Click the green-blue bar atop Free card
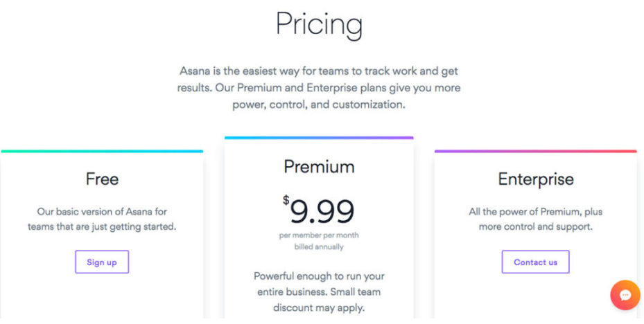644x324 pixels. pos(102,151)
